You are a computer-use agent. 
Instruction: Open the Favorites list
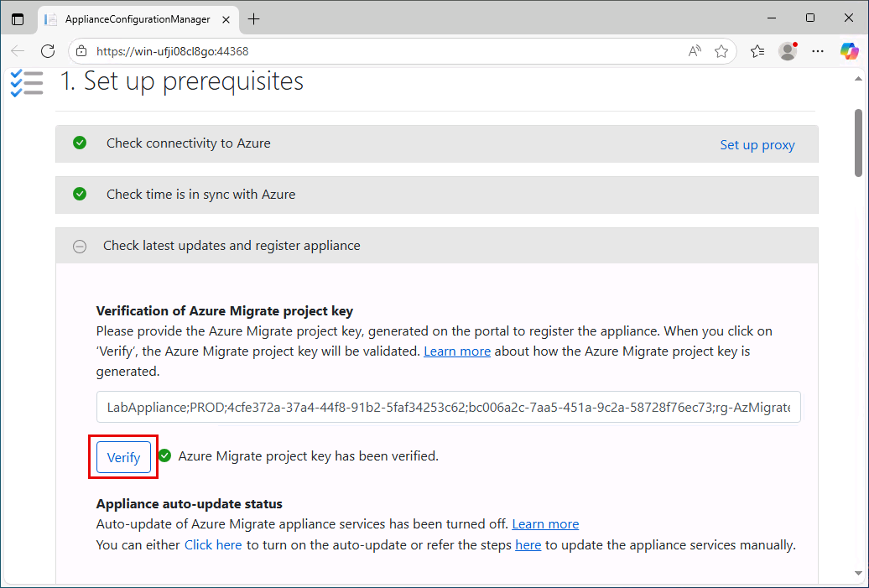tap(757, 51)
